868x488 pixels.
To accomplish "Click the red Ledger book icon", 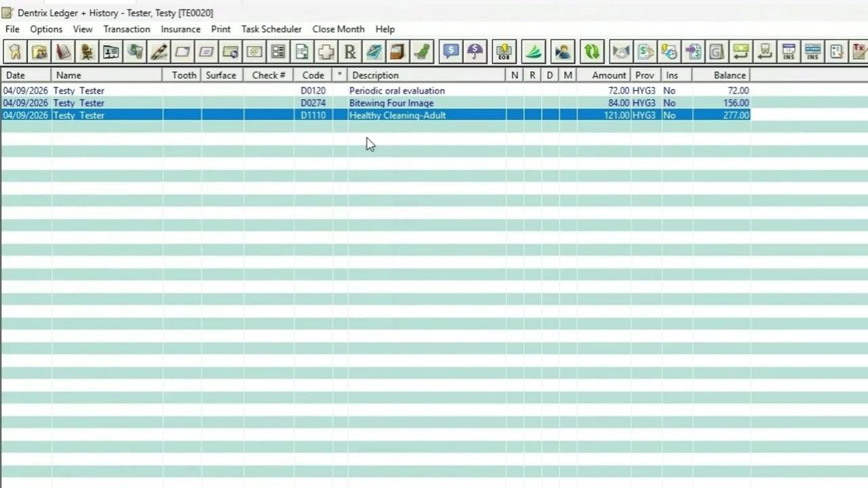I will (63, 52).
